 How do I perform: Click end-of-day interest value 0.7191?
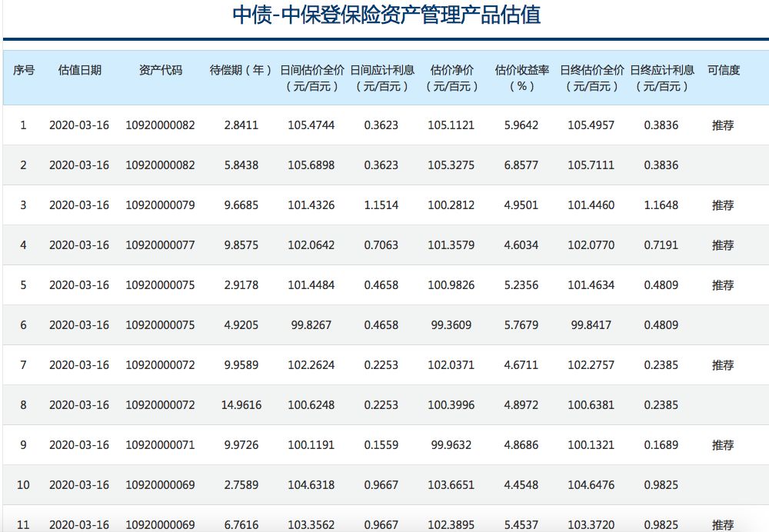tap(661, 245)
